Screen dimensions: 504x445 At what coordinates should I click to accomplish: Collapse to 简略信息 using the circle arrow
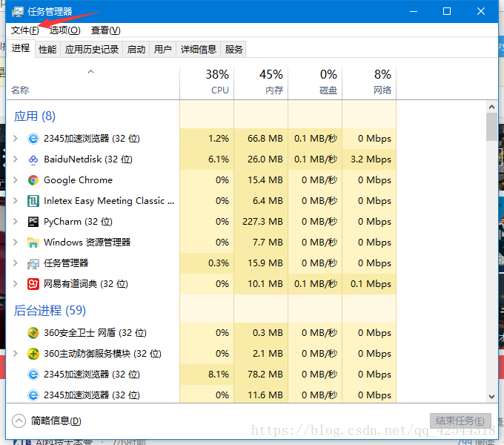[19, 421]
